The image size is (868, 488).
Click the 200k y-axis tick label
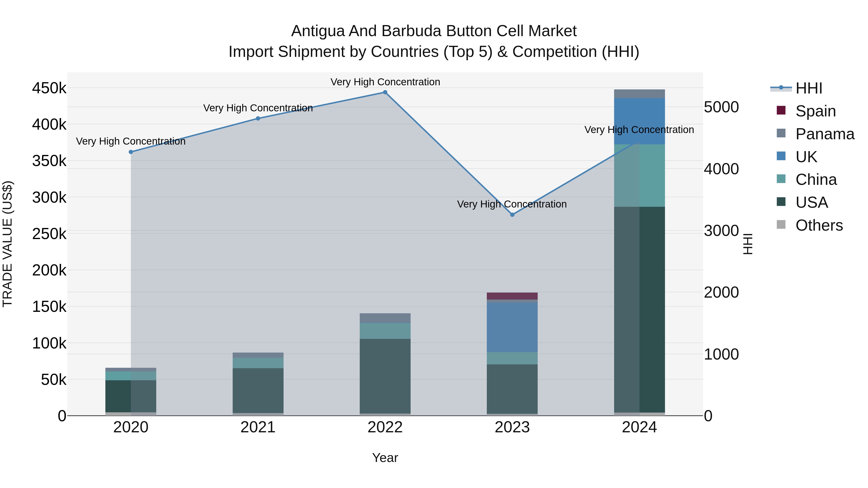(49, 270)
